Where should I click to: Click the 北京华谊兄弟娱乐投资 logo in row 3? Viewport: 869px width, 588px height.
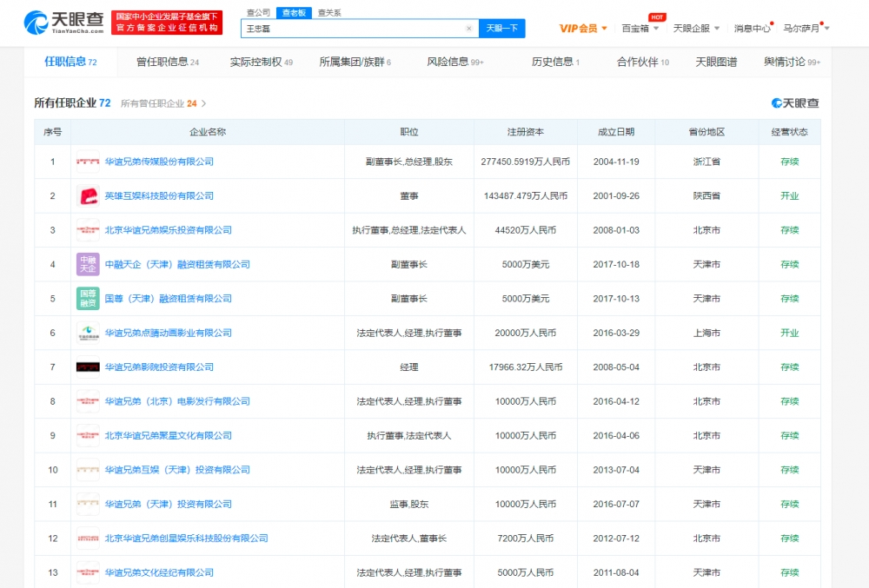[88, 230]
